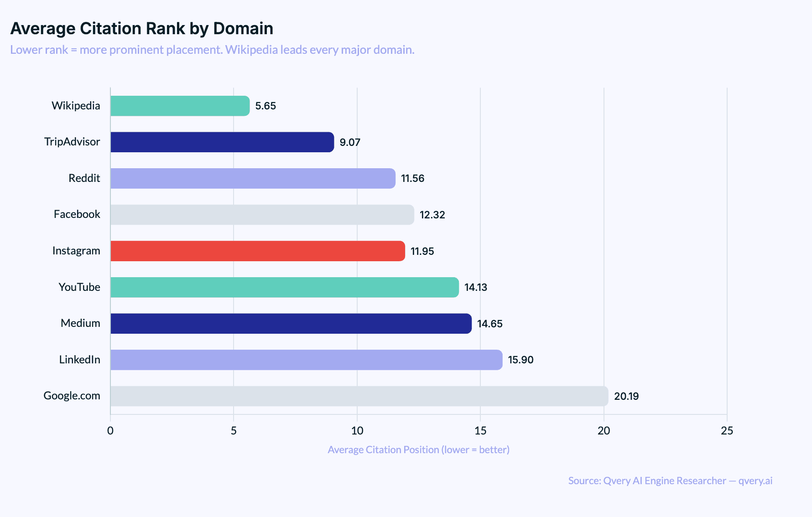Click the x-axis tick label 25
812x517 pixels.
tap(727, 431)
